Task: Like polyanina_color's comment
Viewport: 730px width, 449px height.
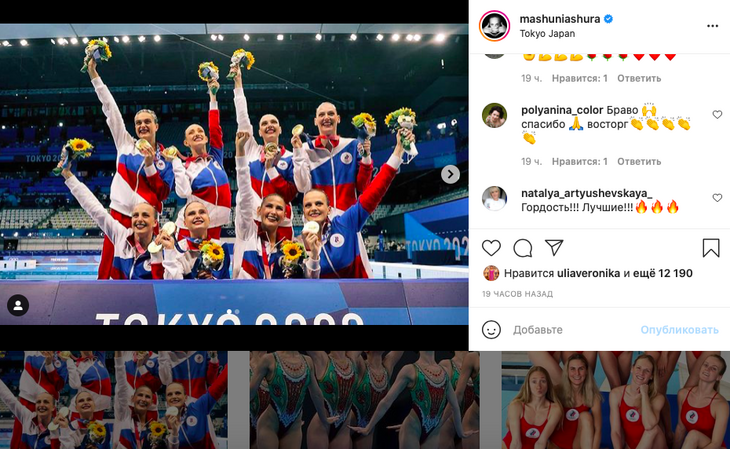Action: pos(717,115)
